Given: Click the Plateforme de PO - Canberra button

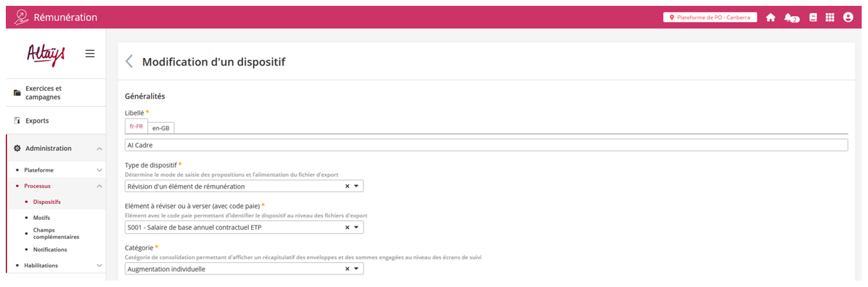Looking at the screenshot, I should pos(710,17).
